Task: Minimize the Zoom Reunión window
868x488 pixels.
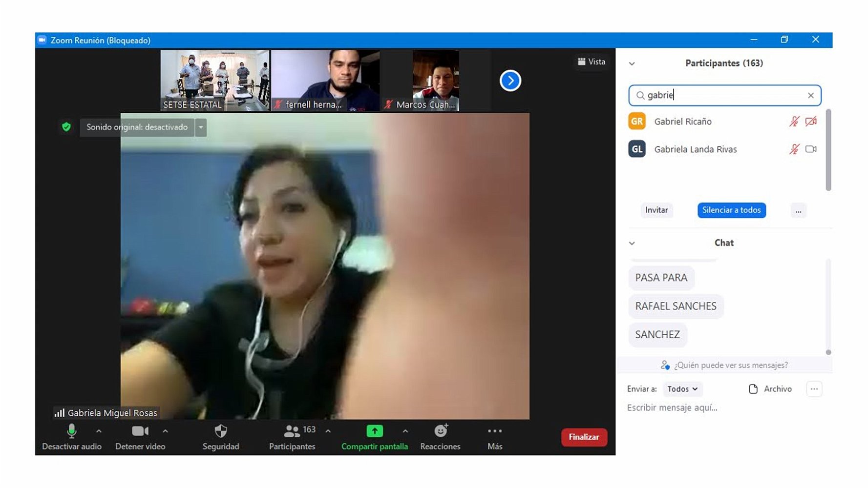Action: pos(754,40)
